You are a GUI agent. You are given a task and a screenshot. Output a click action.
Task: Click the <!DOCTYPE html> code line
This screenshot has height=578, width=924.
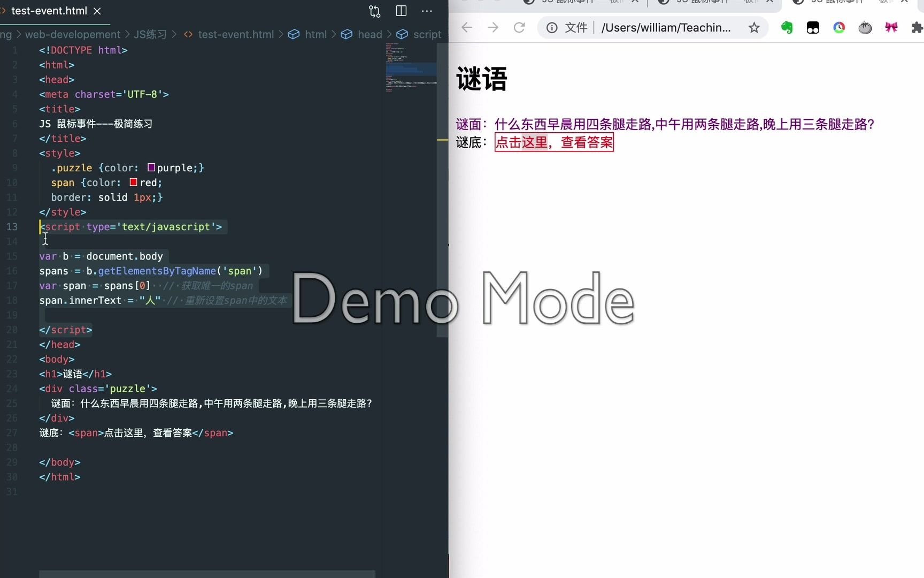tap(83, 50)
